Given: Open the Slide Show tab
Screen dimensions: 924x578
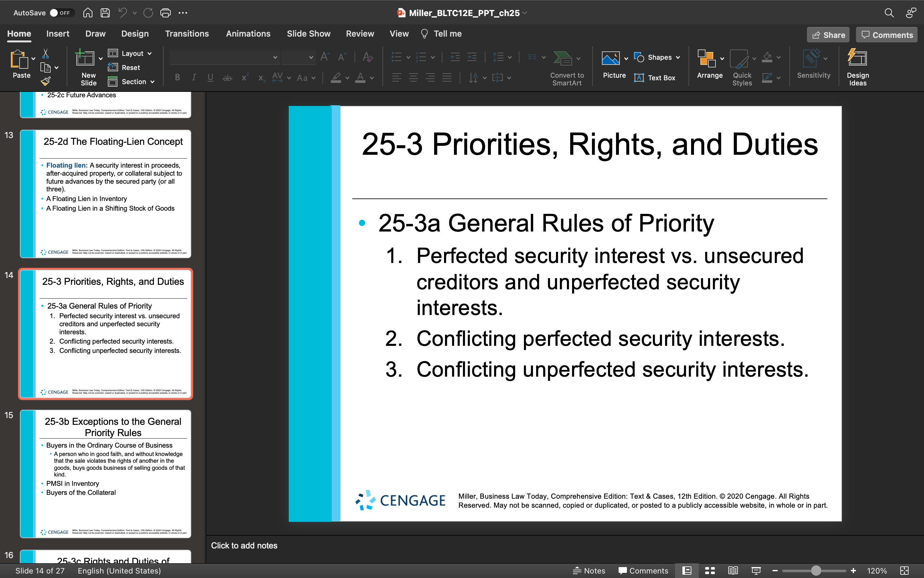Looking at the screenshot, I should pyautogui.click(x=309, y=34).
